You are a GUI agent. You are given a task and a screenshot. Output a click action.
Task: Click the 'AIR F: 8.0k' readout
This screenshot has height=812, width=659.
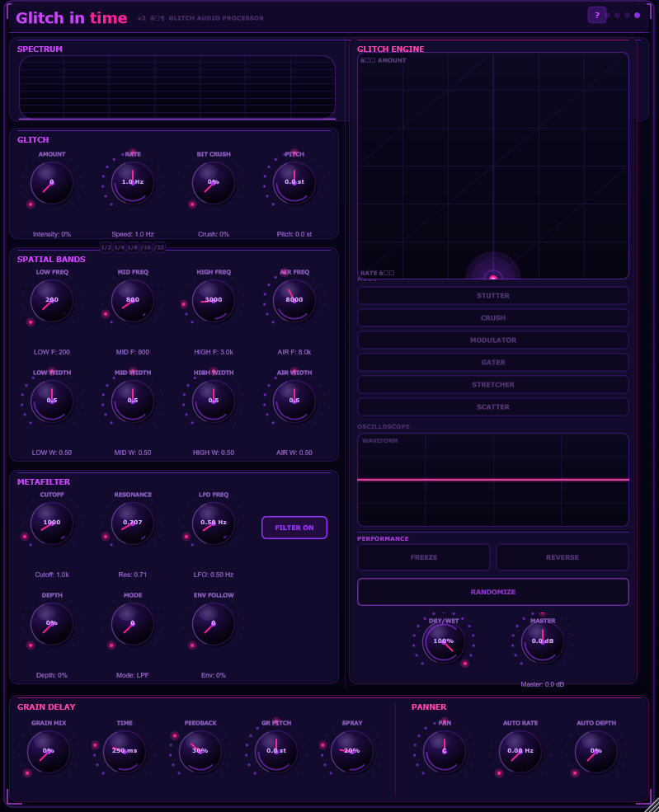[x=294, y=352]
